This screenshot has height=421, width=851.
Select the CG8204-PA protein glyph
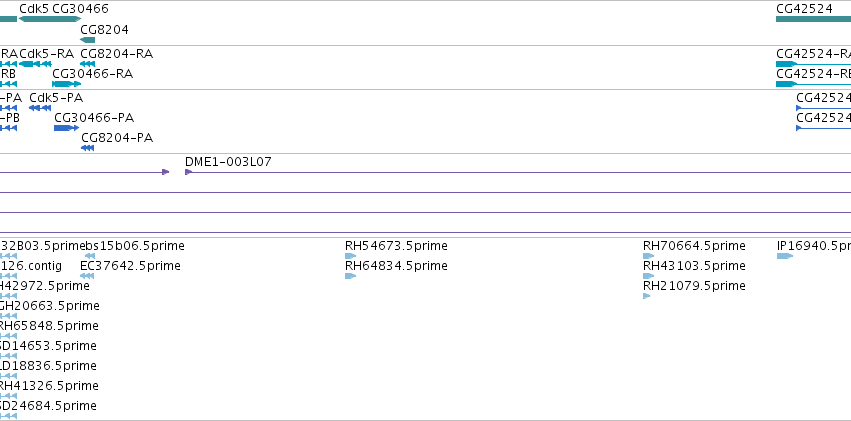(87, 148)
